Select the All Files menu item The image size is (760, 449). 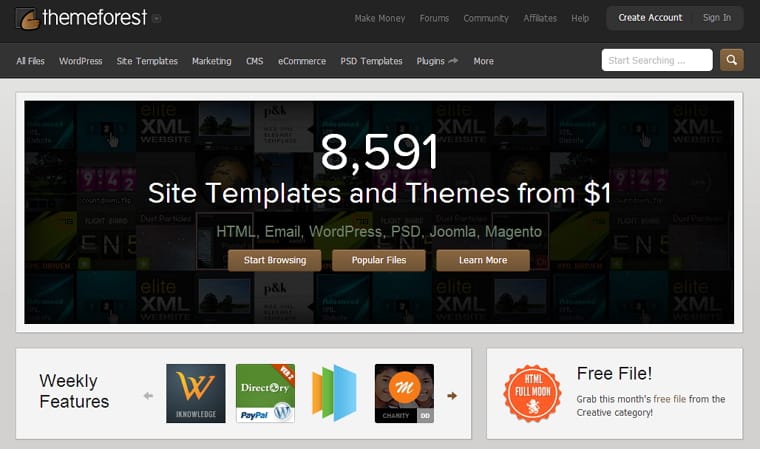[x=30, y=61]
